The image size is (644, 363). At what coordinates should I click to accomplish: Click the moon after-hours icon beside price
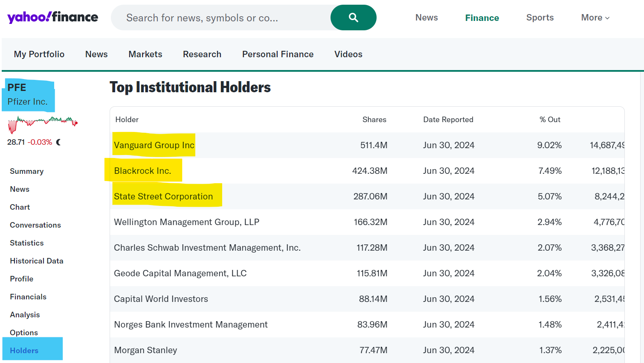(x=58, y=142)
